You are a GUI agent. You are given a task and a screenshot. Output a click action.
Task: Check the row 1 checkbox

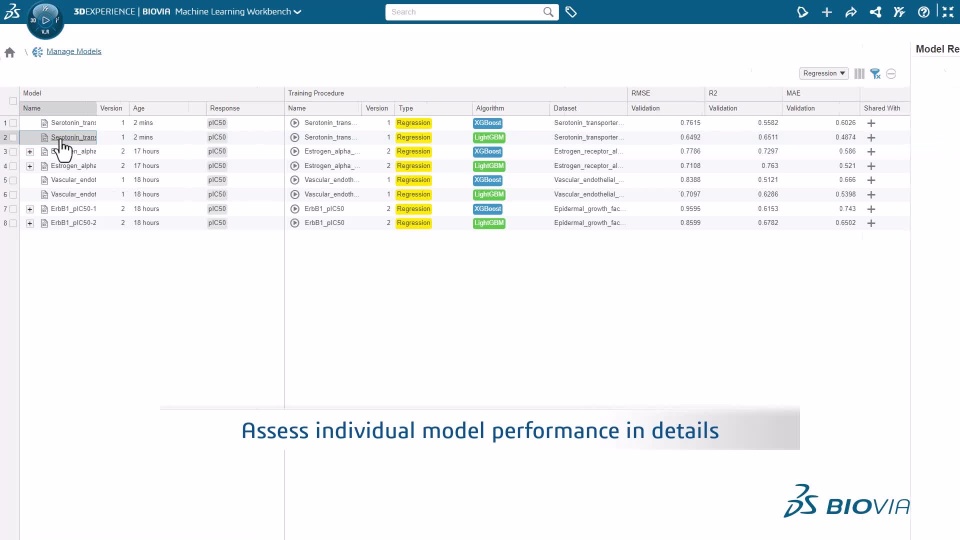pyautogui.click(x=13, y=123)
